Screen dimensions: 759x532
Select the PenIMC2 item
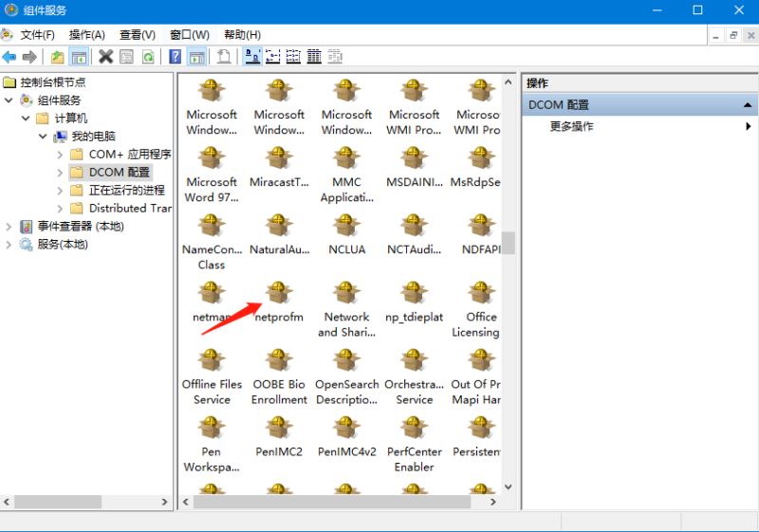tap(279, 438)
